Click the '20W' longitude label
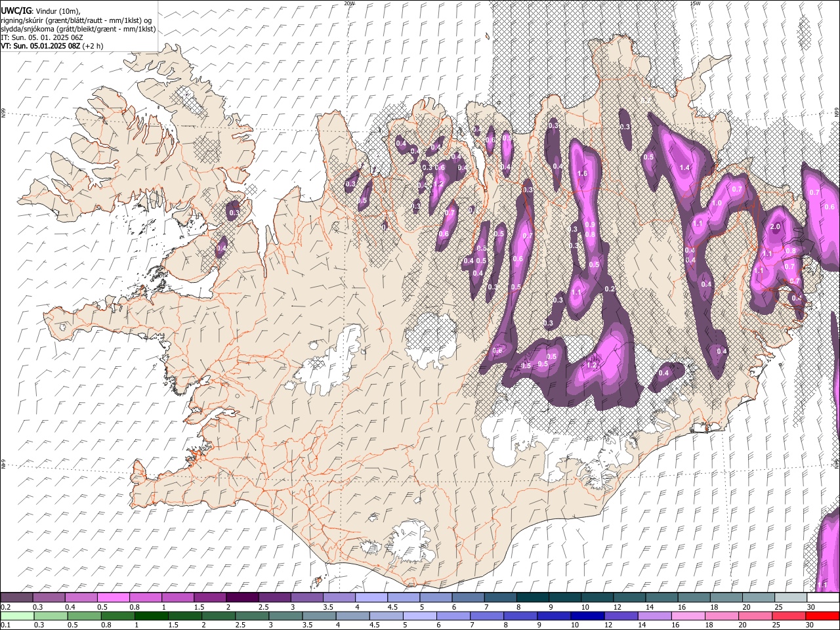840x630 pixels. [350, 3]
